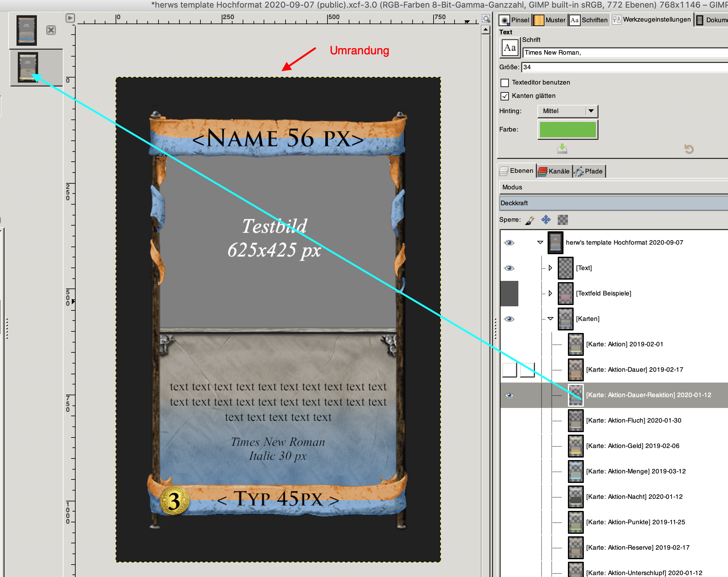Click the [Textfeld Beispiele] layer thumbnail

pyautogui.click(x=566, y=293)
